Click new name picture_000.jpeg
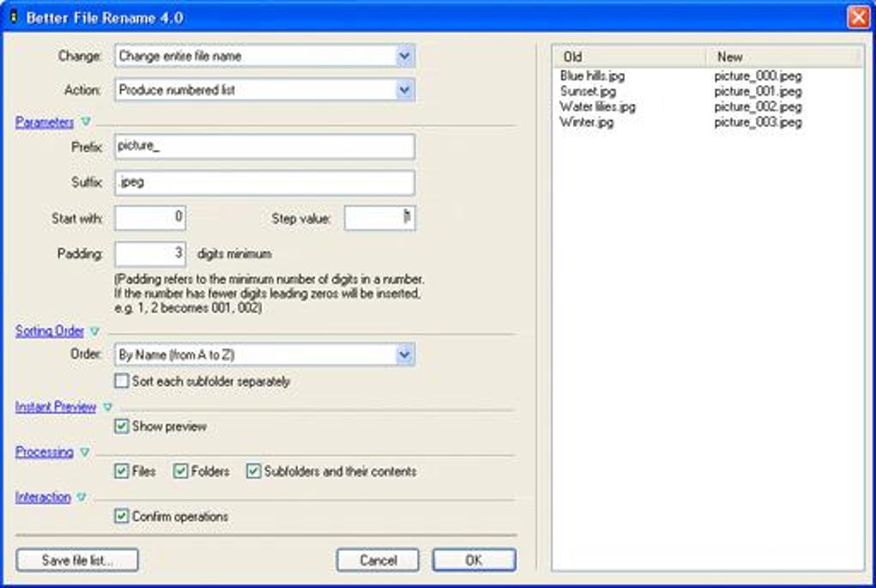The height and width of the screenshot is (588, 876). click(x=757, y=76)
